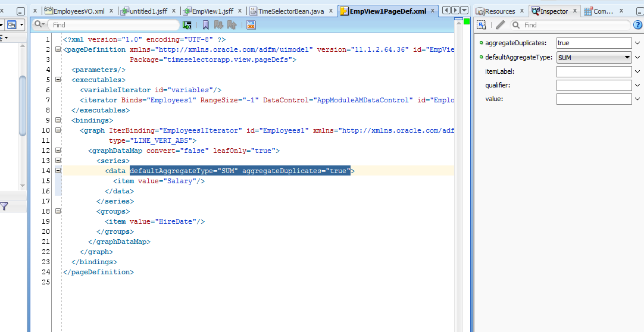The width and height of the screenshot is (644, 332).
Task: Open the left panel layout dropdown arrow
Action: click(x=21, y=25)
